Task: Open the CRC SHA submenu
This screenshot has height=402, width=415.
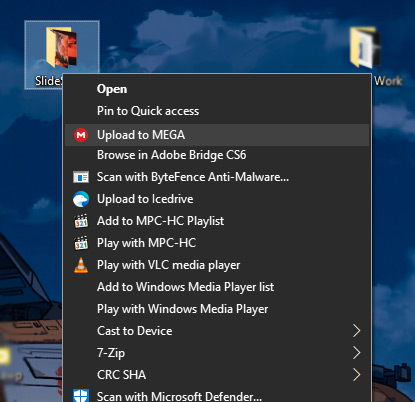Action: click(217, 375)
